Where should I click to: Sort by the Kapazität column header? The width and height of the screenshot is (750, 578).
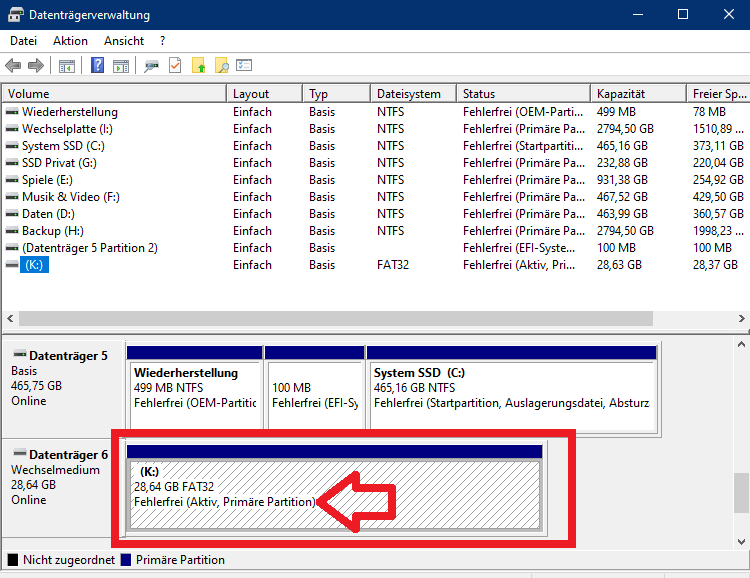point(639,93)
